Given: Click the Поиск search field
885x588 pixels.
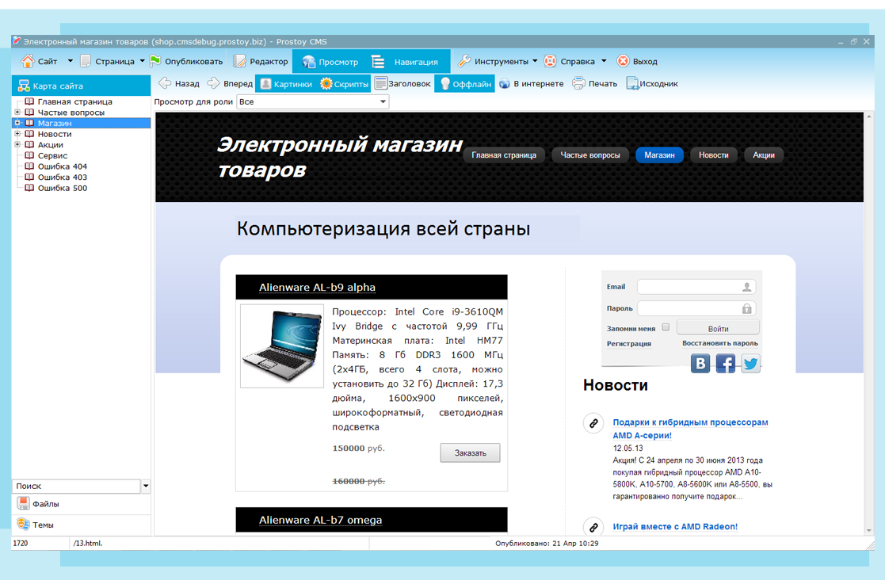Looking at the screenshot, I should click(x=76, y=486).
